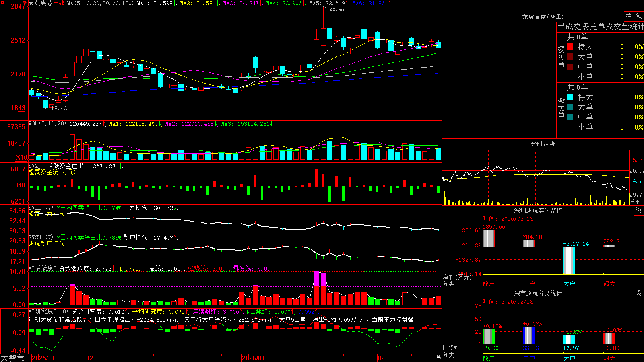Select the AI活跃度2 indicator label
This screenshot has width=644, height=362.
point(43,268)
